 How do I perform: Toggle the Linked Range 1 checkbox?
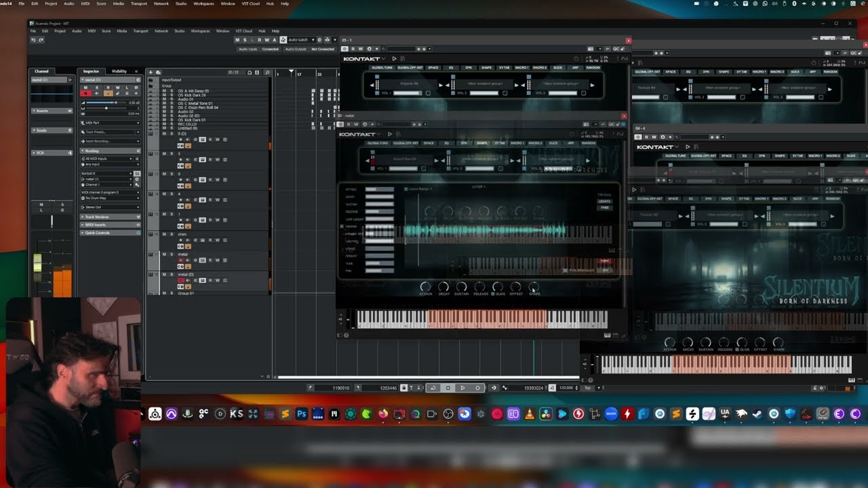(406, 188)
